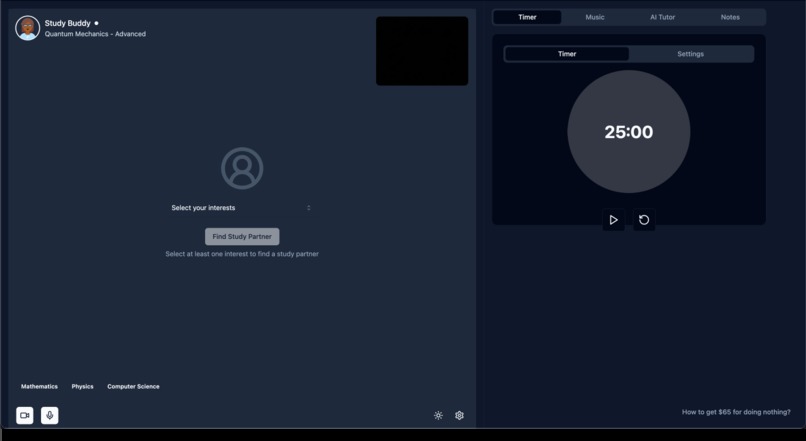Switch to the AI Tutor tab

click(x=663, y=17)
